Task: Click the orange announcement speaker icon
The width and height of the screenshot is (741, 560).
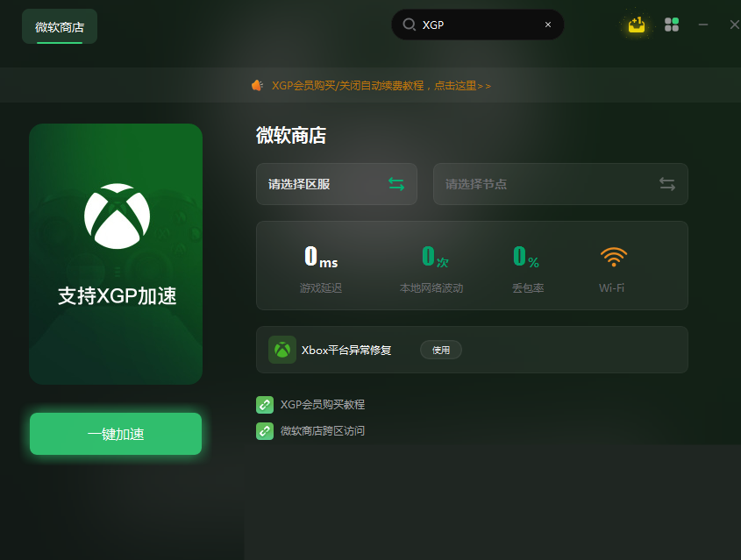Action: pos(257,86)
